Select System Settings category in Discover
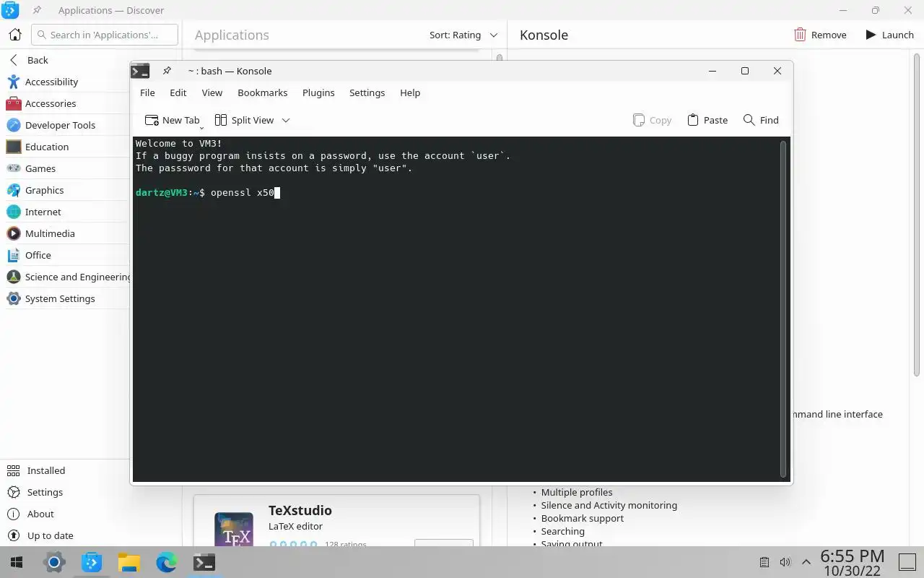924x578 pixels. (x=65, y=298)
